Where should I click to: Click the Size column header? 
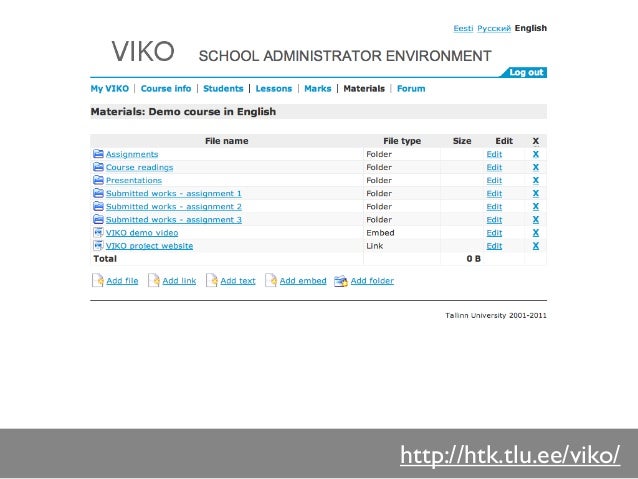(x=462, y=141)
